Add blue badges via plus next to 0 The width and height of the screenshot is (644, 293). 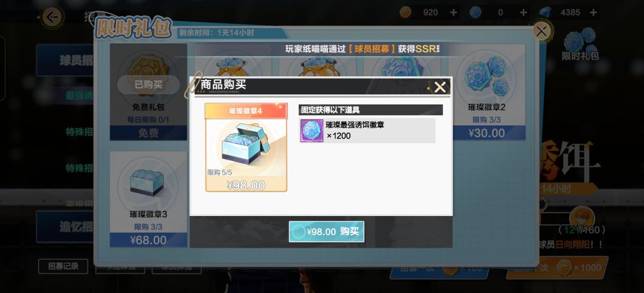tap(524, 13)
